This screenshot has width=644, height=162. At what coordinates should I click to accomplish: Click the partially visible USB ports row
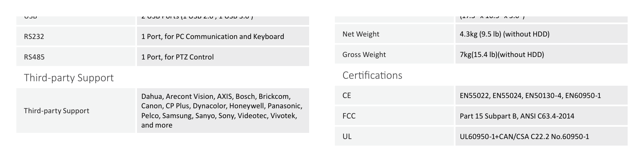pyautogui.click(x=163, y=21)
